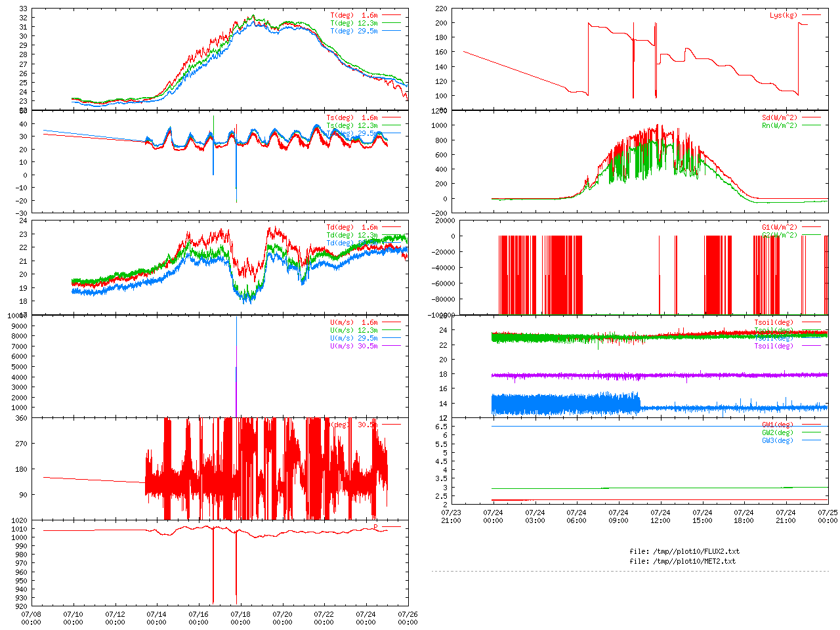Image resolution: width=840 pixels, height=630 pixels.
Task: Click the "07/24 03:00" x-axis label
Action: (535, 516)
